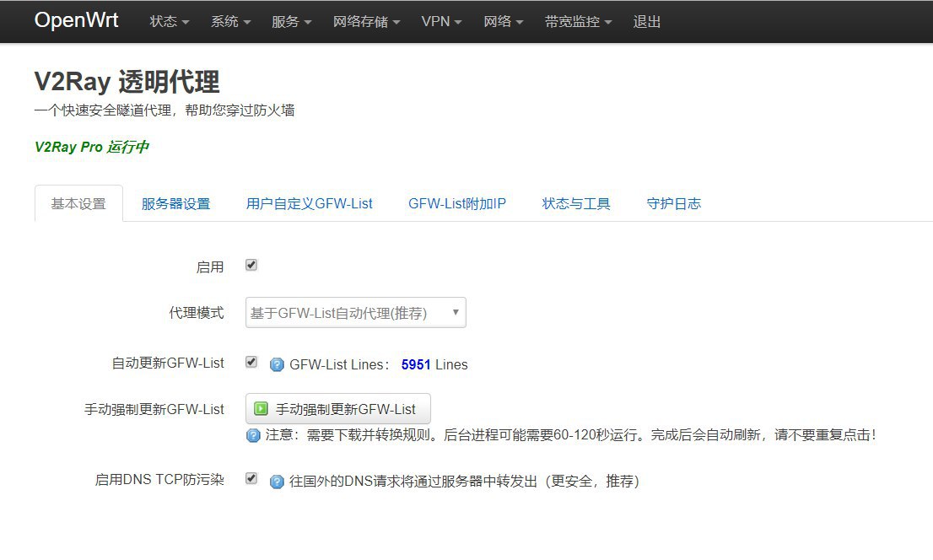Select the GFW-List附加IP tab
This screenshot has height=560, width=933.
tap(457, 203)
